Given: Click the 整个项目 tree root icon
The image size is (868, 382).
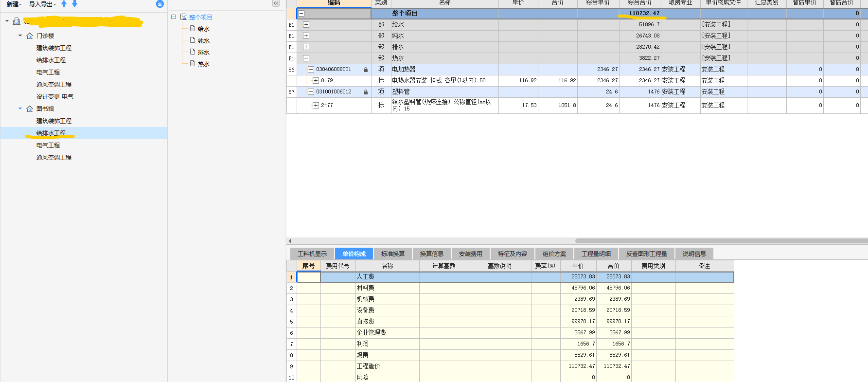Looking at the screenshot, I should 183,17.
